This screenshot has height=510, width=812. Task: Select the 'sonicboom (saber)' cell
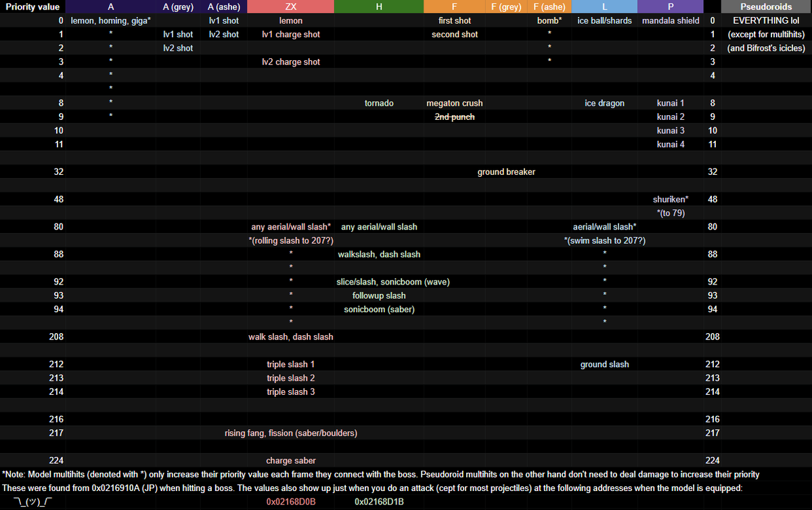[379, 310]
